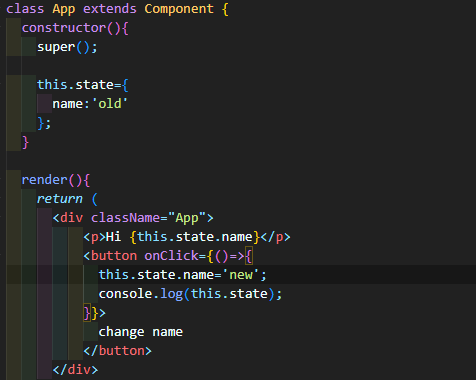
Task: Click the string 'old' value
Action: pos(110,104)
